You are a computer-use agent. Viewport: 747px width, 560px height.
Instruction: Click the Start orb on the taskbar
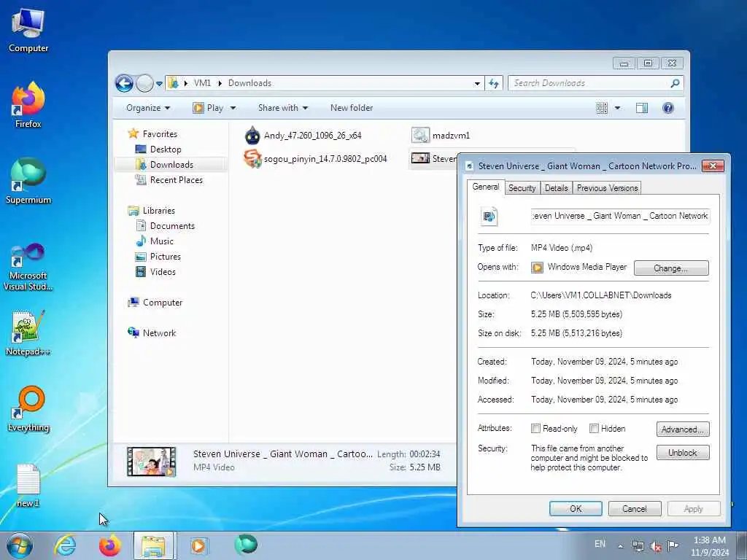click(20, 545)
